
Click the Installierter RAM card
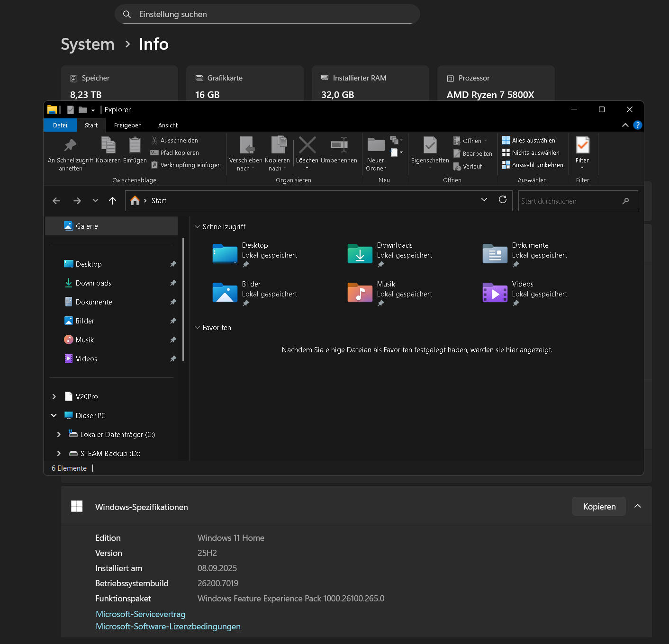(371, 83)
